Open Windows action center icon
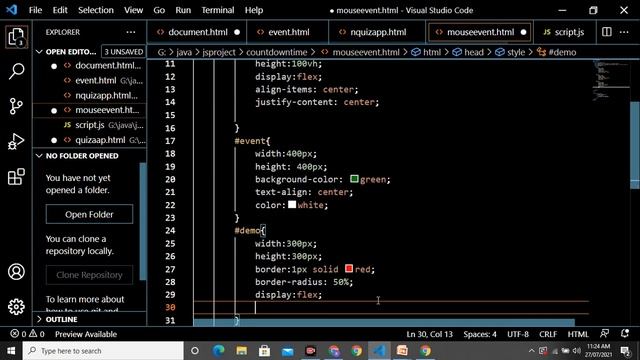 pos(625,351)
